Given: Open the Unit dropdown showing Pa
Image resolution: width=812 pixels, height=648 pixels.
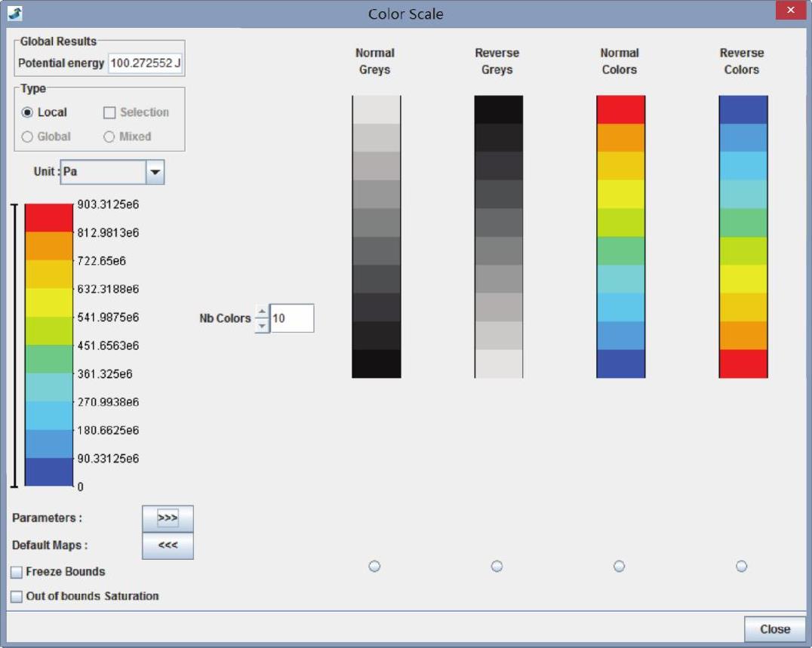Looking at the screenshot, I should 155,172.
